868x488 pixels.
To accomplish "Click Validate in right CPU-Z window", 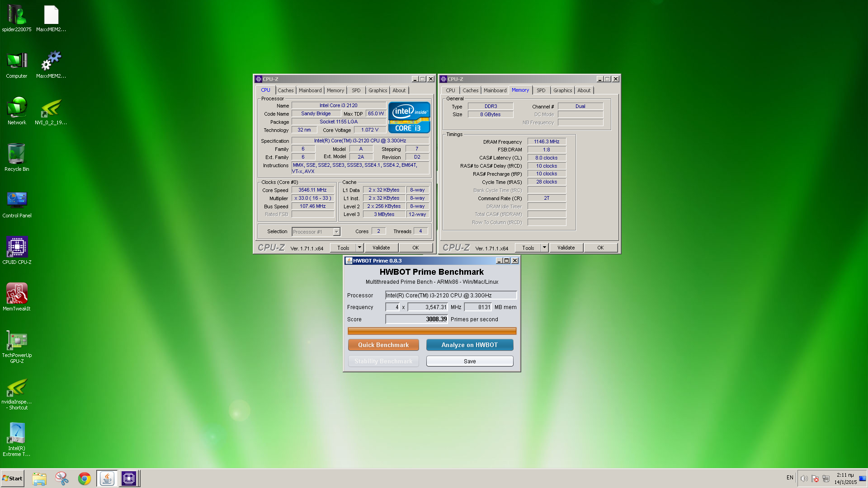I will [566, 248].
